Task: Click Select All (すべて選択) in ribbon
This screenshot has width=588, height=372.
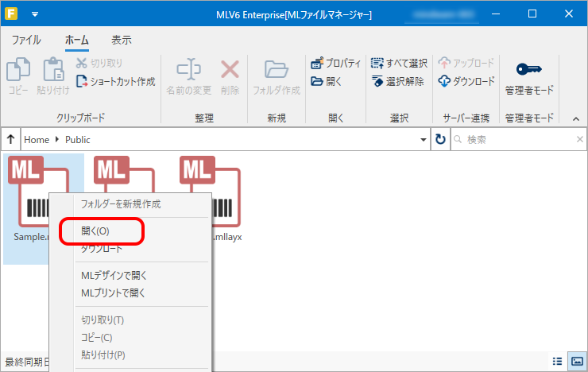Action: coord(399,63)
